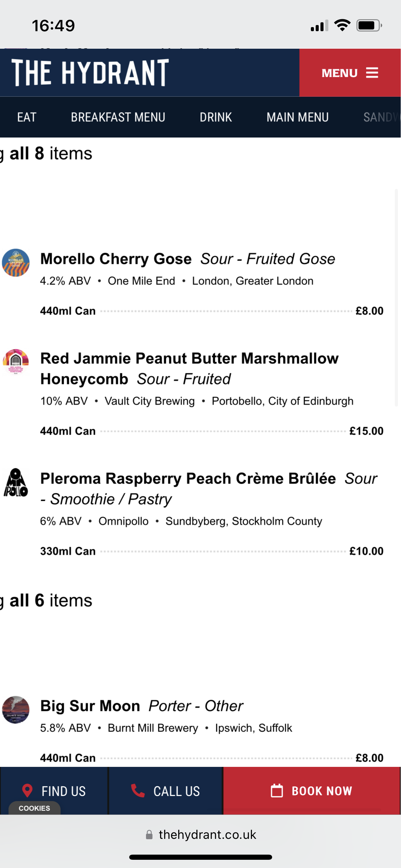Open the hamburger MENU button
The width and height of the screenshot is (401, 868).
[350, 73]
